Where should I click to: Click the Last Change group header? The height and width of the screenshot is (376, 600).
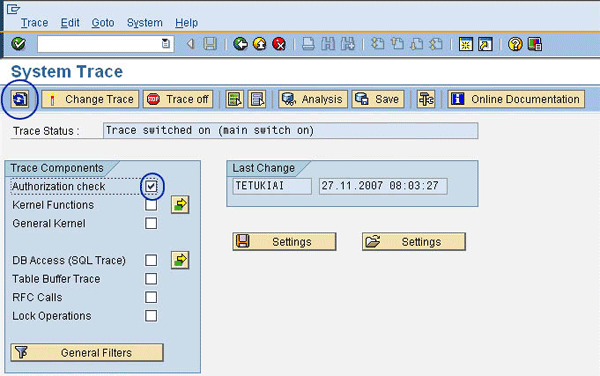point(264,168)
